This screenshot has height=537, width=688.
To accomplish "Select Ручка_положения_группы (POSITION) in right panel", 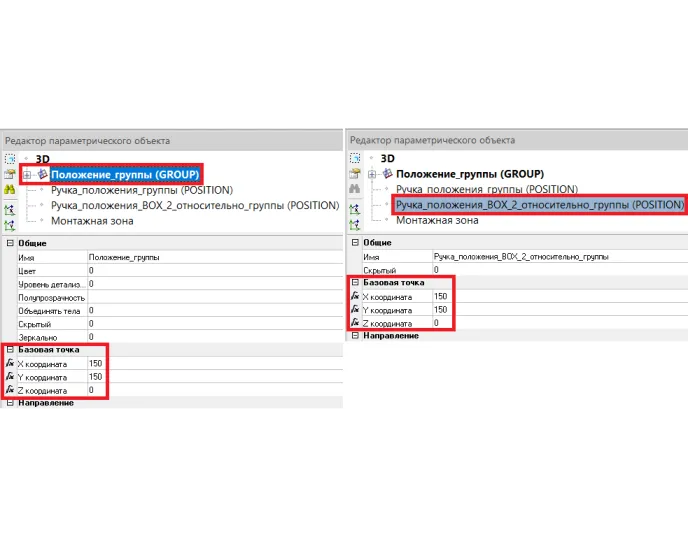I will (487, 190).
